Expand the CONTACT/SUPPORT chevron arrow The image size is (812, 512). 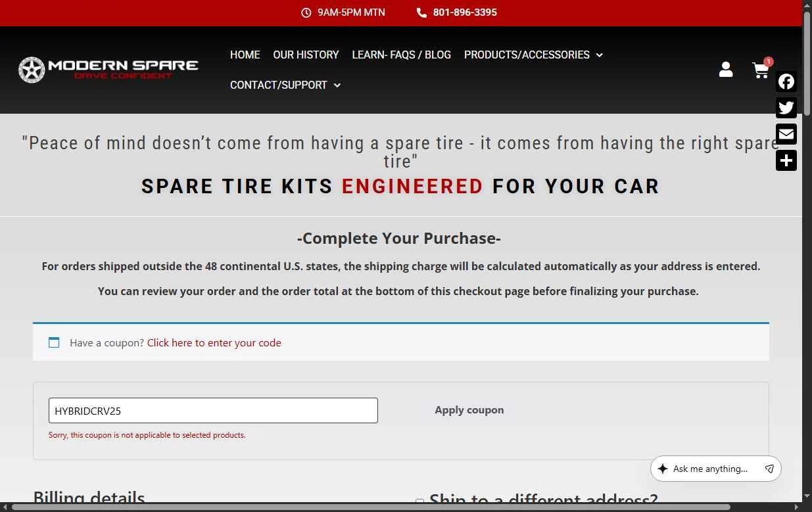(x=337, y=85)
